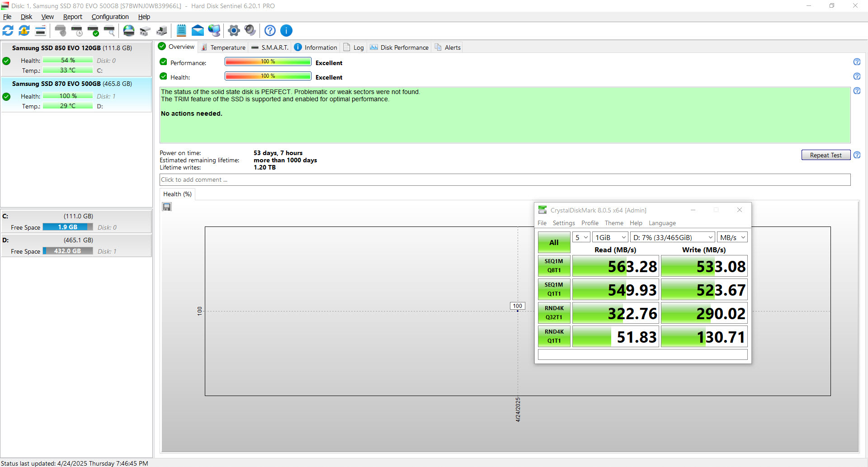Open the View menu

(47, 17)
